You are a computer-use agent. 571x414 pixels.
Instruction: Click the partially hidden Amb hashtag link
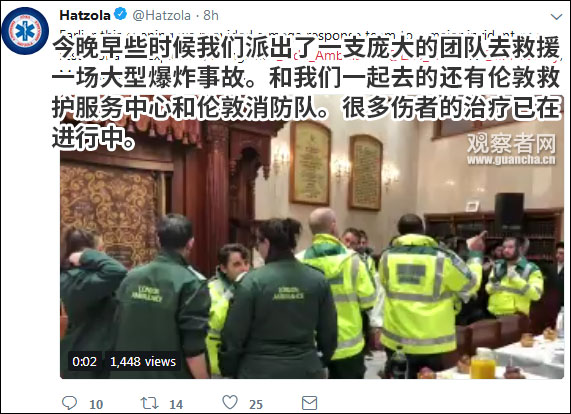330,57
